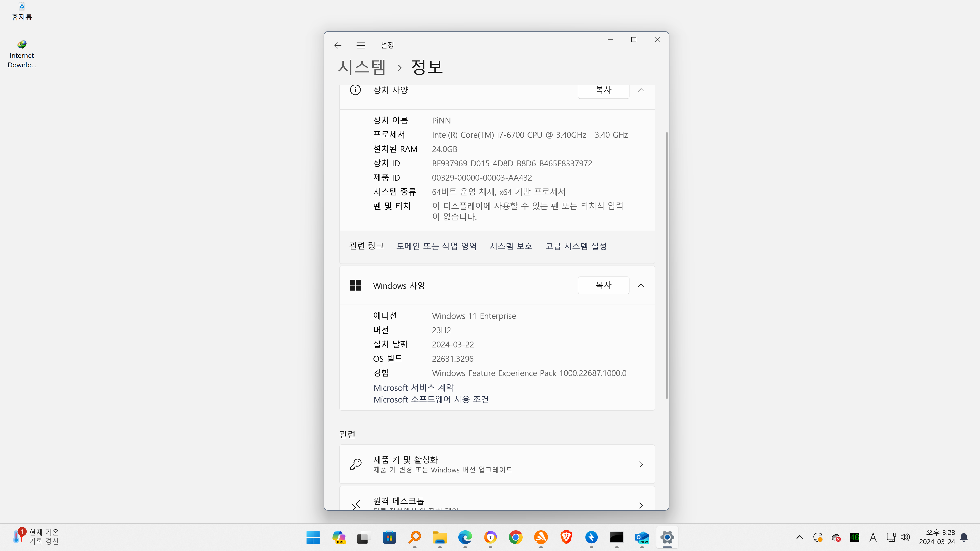Click the info icon beside 장치 사양

pos(355,90)
